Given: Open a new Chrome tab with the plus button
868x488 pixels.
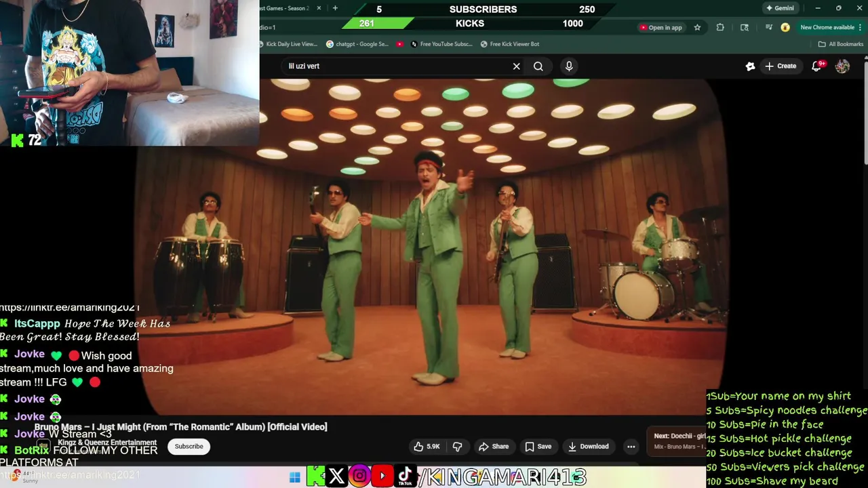Looking at the screenshot, I should pyautogui.click(x=335, y=8).
